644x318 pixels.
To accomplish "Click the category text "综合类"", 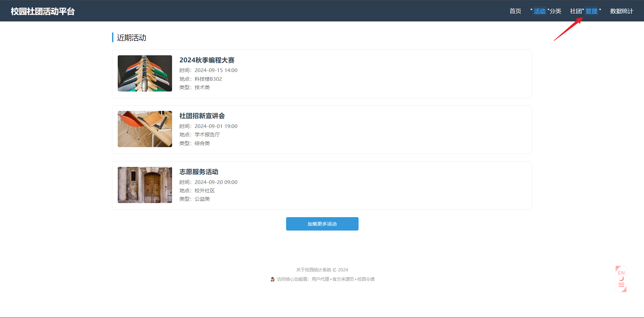I will pos(202,143).
